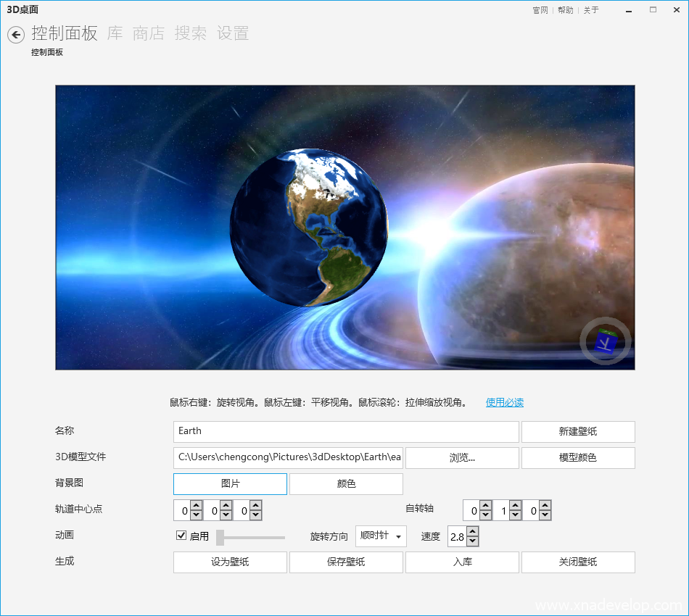Click the animation slider handle

(220, 537)
